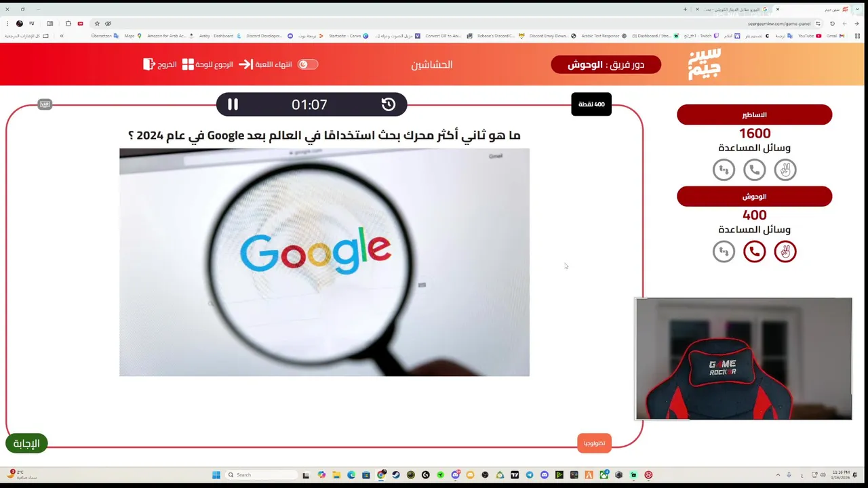The height and width of the screenshot is (488, 868).
Task: Click the دور فريق الوحوش turn indicator
Action: (606, 64)
